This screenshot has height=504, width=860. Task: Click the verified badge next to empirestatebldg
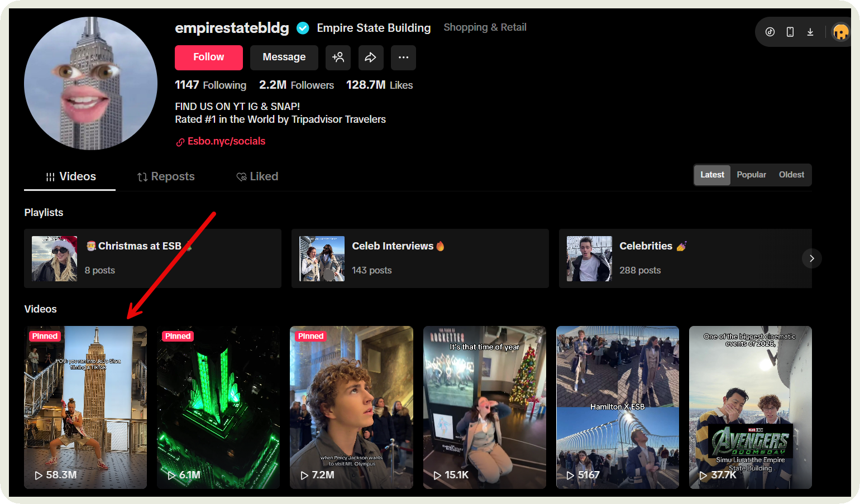303,28
